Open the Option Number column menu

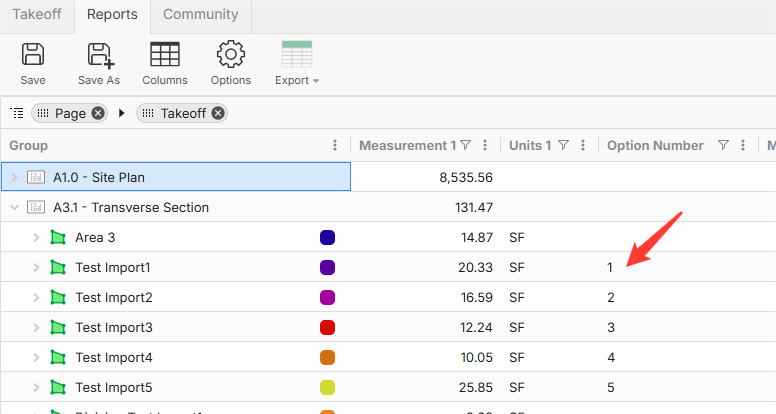743,146
